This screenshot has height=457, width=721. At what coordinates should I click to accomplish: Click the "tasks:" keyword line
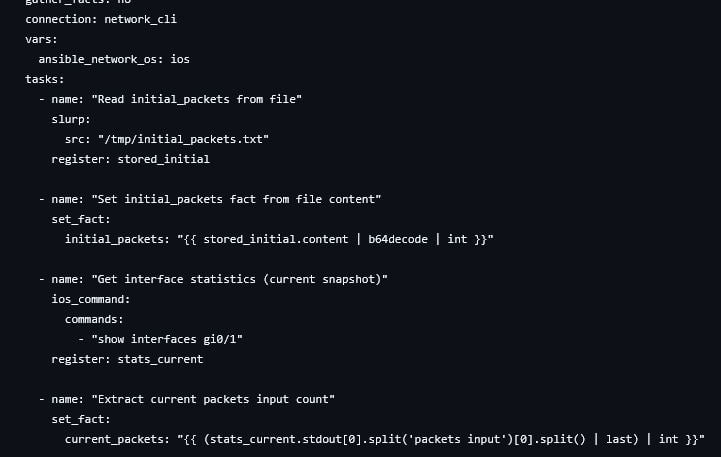45,79
